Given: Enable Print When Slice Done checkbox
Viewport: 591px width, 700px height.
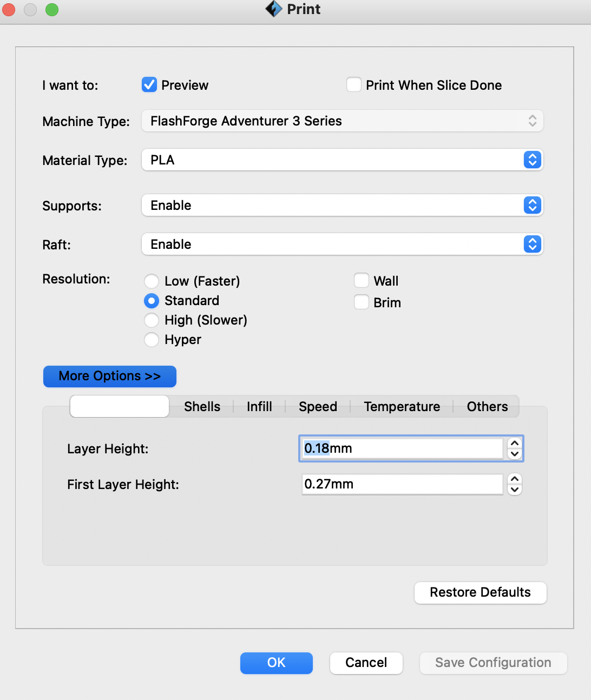Looking at the screenshot, I should (354, 85).
